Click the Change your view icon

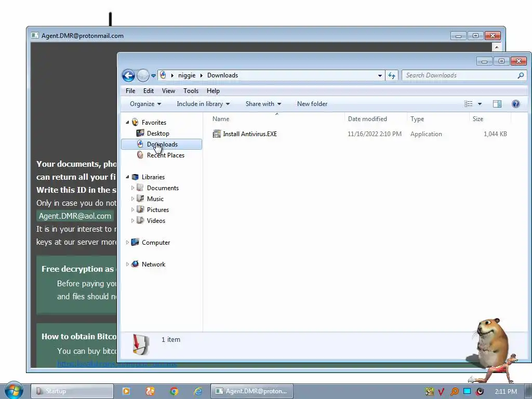point(468,104)
